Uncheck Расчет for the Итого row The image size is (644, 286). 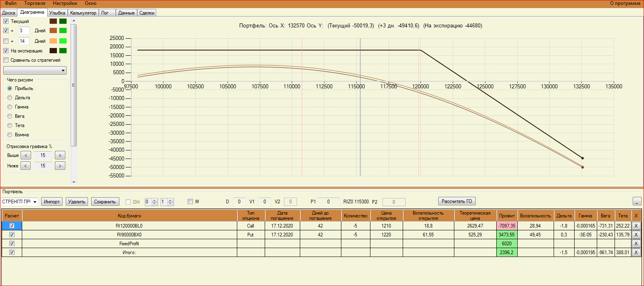click(12, 253)
